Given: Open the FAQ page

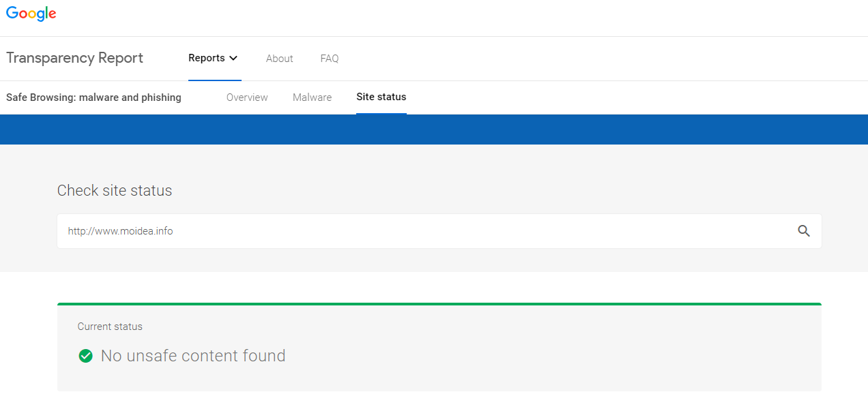Looking at the screenshot, I should [x=330, y=59].
